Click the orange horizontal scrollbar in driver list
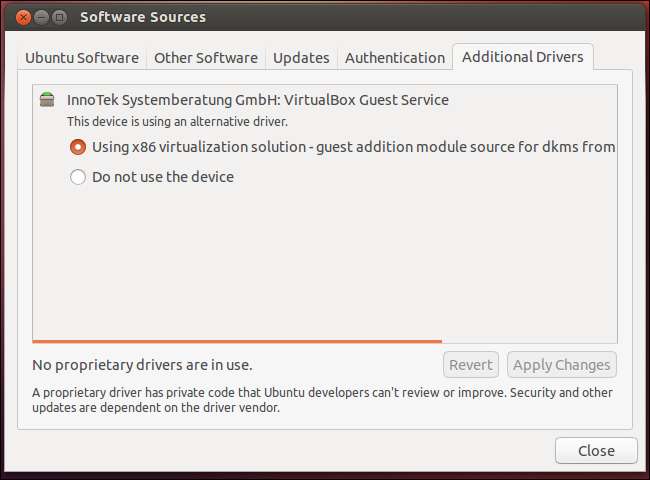The width and height of the screenshot is (650, 480). (237, 341)
